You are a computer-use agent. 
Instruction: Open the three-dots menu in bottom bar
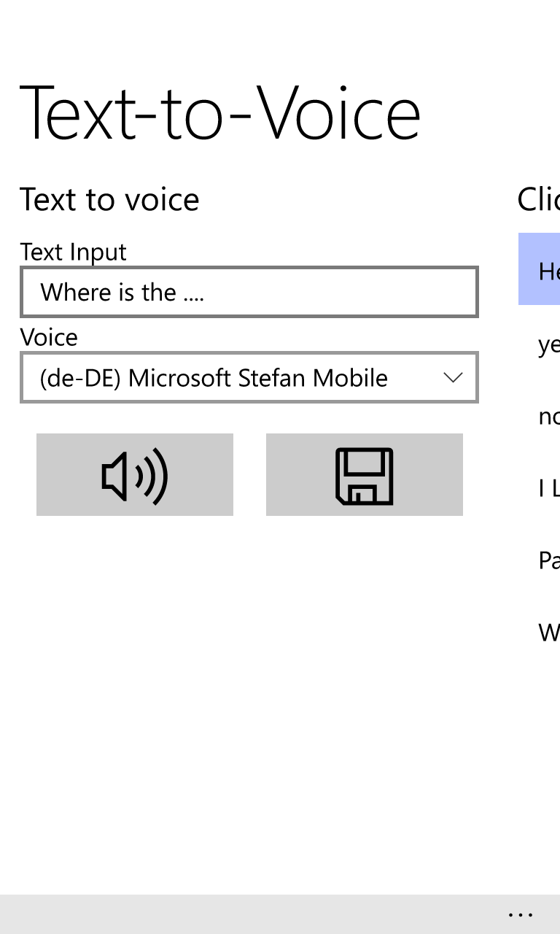point(521,914)
